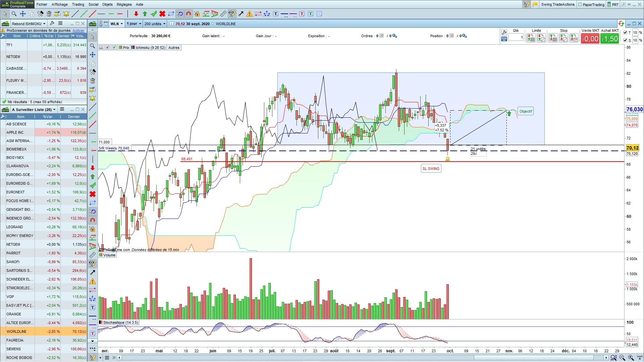
Task: Pick the rectangle drawing tool in top toolbar
Action: coord(171,14)
